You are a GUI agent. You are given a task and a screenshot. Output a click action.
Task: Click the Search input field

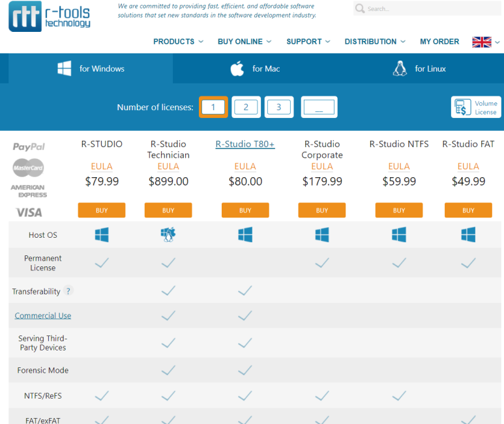(x=427, y=8)
